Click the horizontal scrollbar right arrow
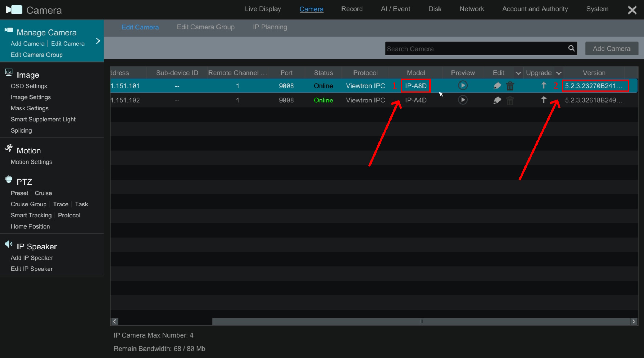Viewport: 644px width, 358px height. (x=634, y=322)
